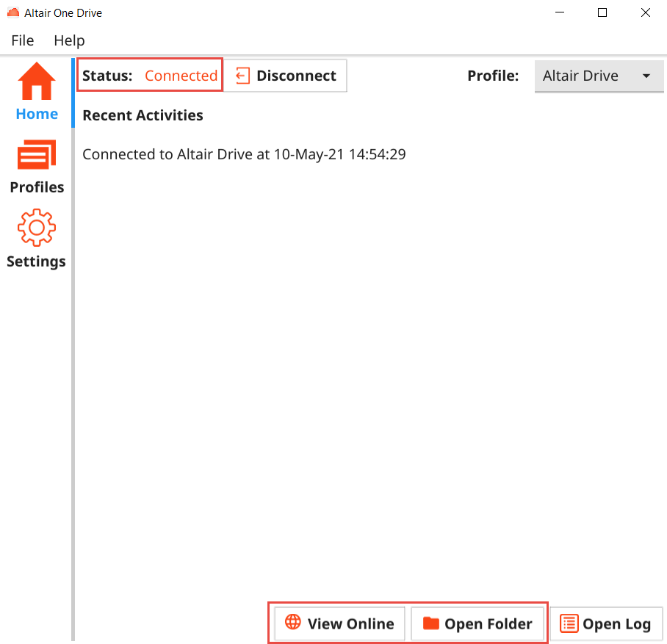Select the Open Log button text
The image size is (667, 644).
coord(616,624)
